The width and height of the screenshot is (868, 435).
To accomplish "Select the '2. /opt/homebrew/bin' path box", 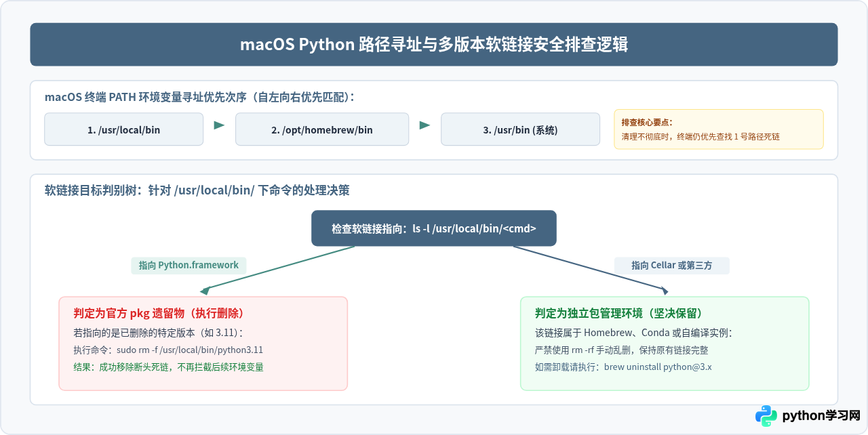I will pyautogui.click(x=322, y=129).
